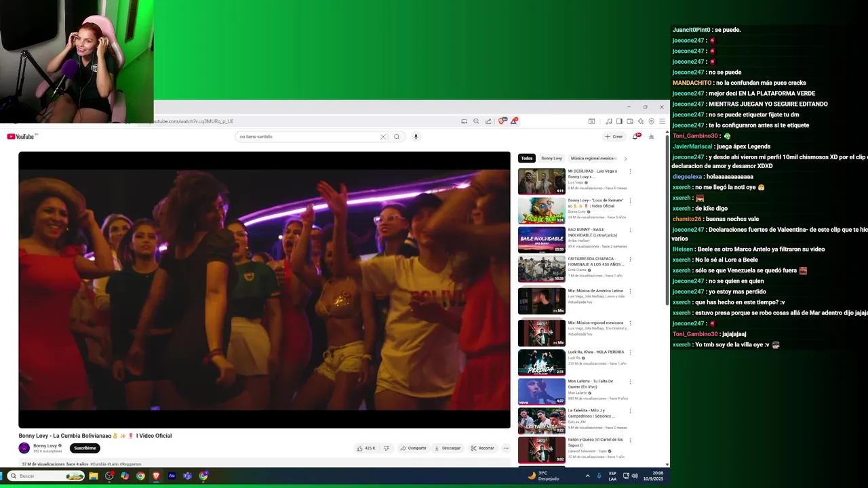Show hidden system tray icons chevron

click(x=587, y=476)
